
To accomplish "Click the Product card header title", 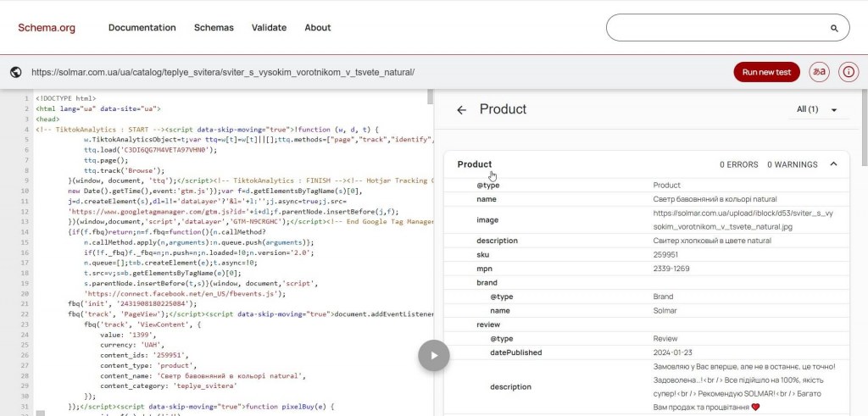I will [x=475, y=164].
